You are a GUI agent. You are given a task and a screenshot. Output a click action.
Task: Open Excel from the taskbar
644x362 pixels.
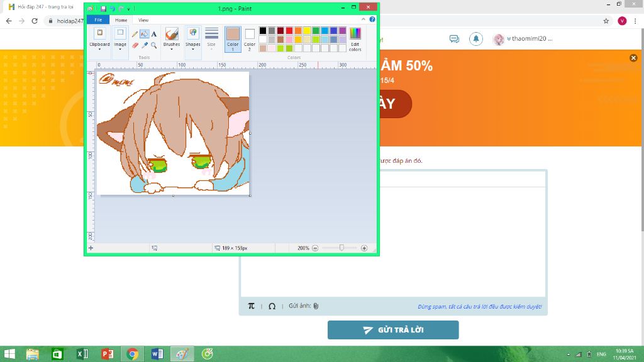pyautogui.click(x=82, y=354)
